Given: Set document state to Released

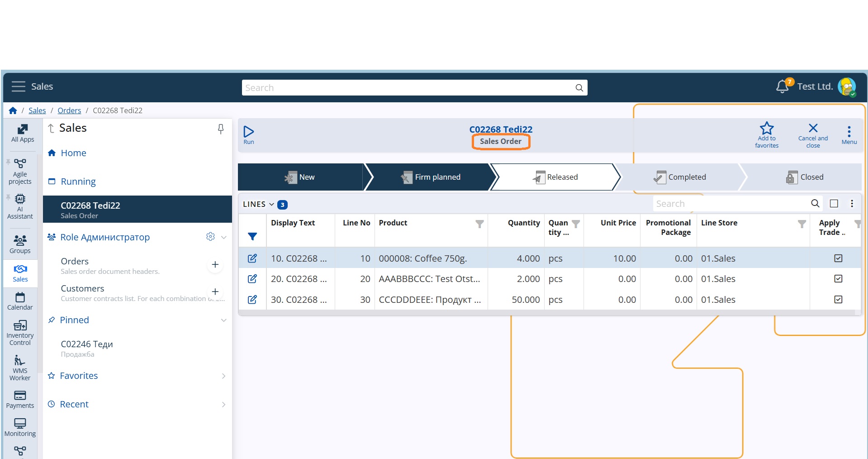Looking at the screenshot, I should pyautogui.click(x=555, y=177).
